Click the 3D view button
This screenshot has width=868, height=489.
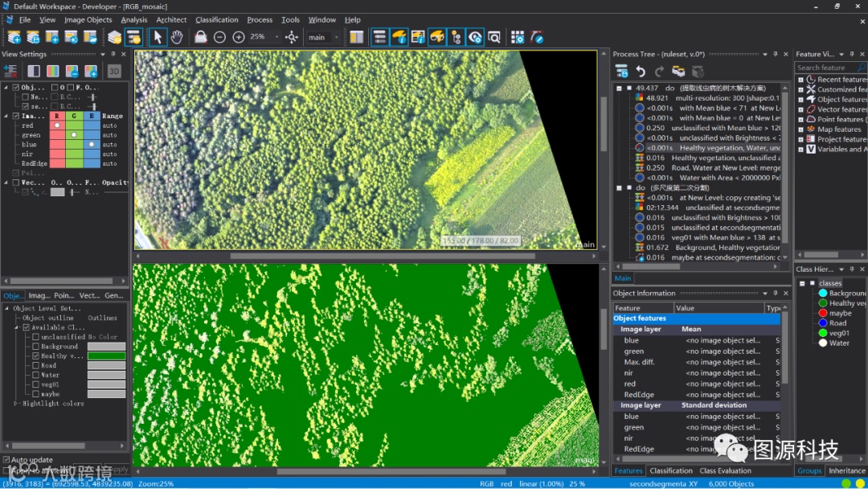click(114, 72)
